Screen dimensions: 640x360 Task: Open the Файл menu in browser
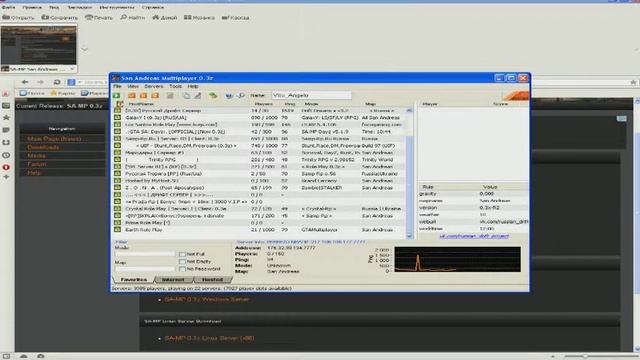click(x=8, y=7)
